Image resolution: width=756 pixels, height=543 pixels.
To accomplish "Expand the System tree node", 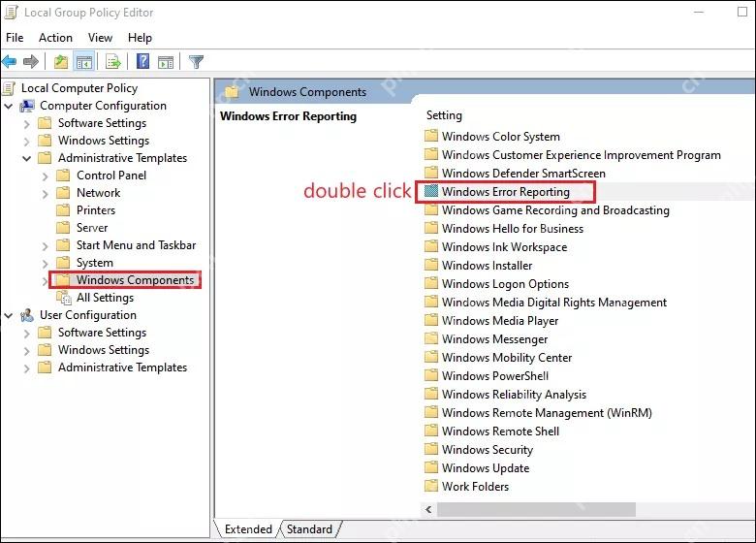I will 46,264.
